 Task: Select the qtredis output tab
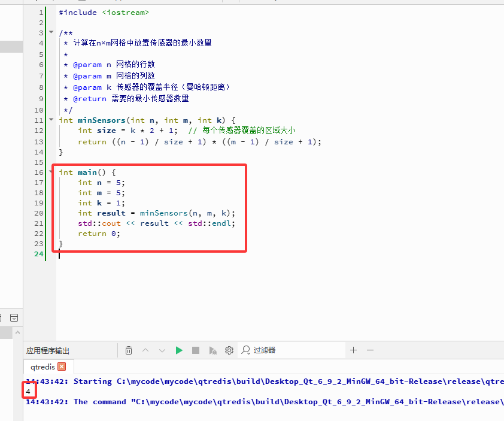[42, 367]
